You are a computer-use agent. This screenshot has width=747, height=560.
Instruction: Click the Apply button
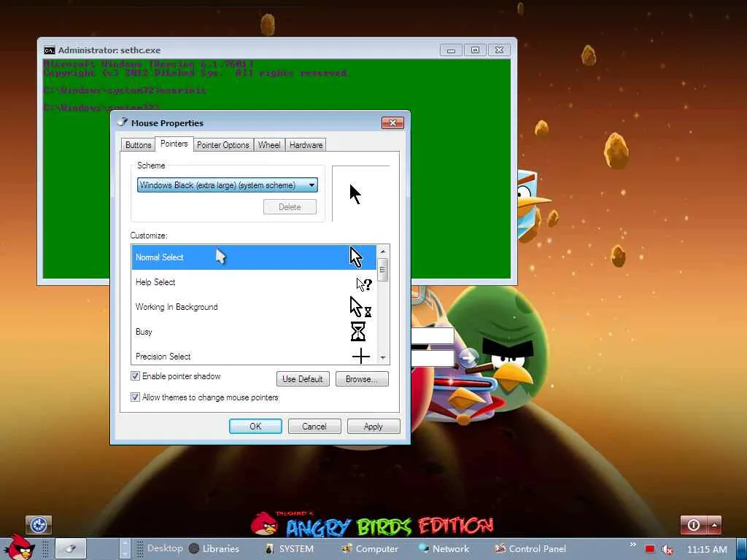click(x=373, y=426)
